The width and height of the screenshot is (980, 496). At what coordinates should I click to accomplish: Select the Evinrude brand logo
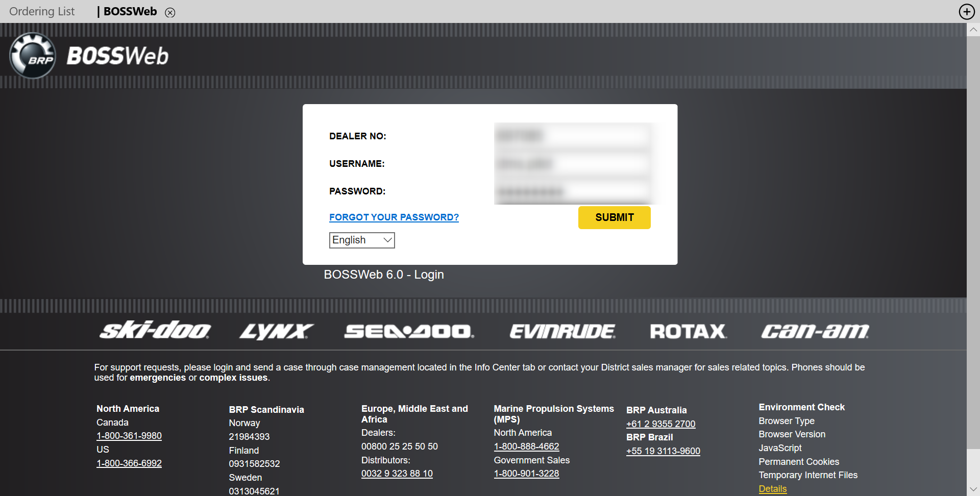click(562, 332)
